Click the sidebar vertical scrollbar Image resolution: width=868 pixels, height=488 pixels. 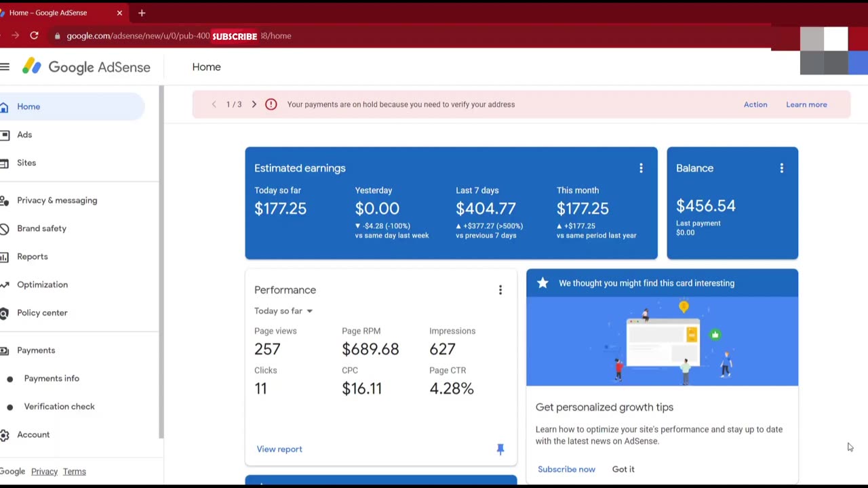pyautogui.click(x=161, y=262)
